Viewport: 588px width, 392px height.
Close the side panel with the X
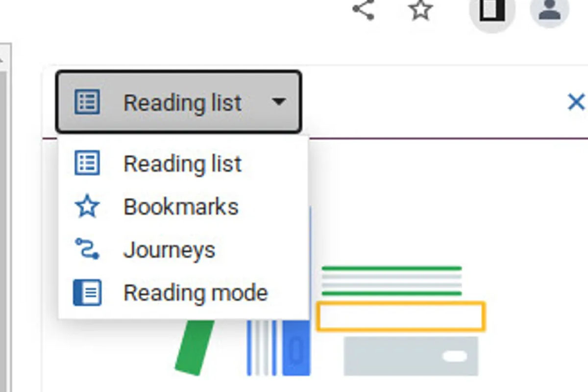point(576,102)
